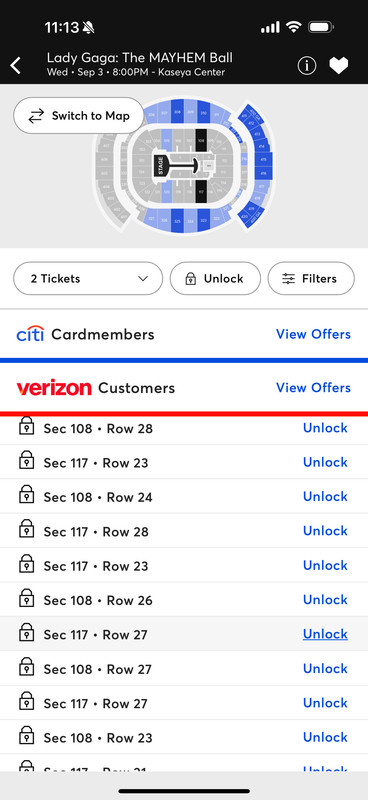Click the Unlock button with padlock

pyautogui.click(x=215, y=279)
